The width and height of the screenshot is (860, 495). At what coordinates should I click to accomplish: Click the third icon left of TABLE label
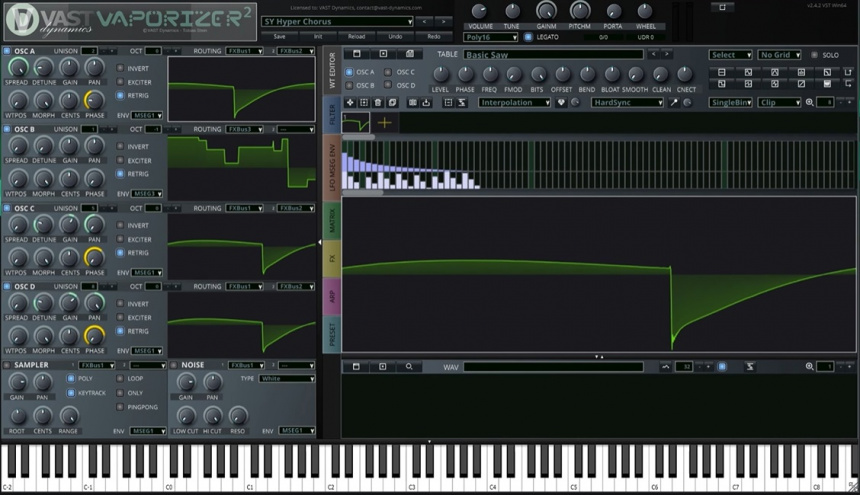(410, 54)
